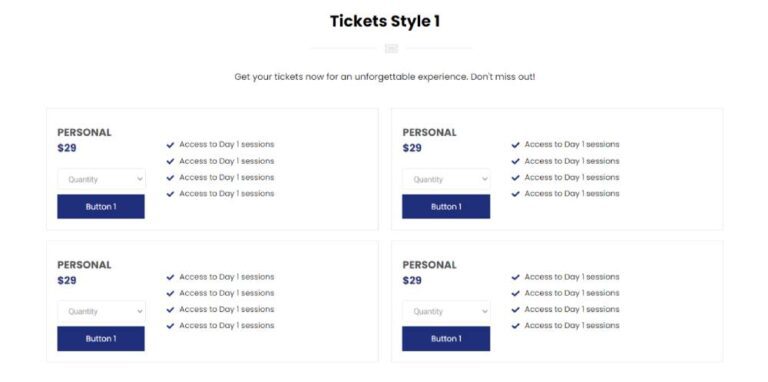
Task: Click the second checkmark icon in the bottom-right ticket card
Action: [515, 293]
